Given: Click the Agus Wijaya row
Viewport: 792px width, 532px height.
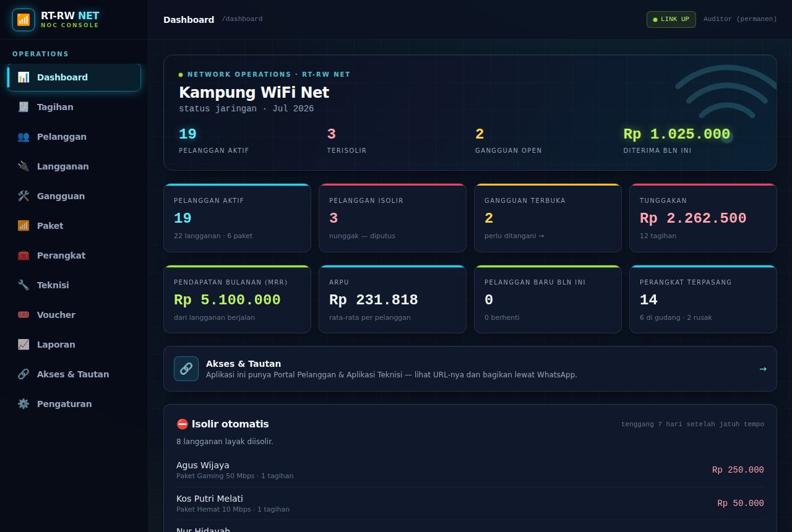Looking at the screenshot, I should pyautogui.click(x=470, y=470).
